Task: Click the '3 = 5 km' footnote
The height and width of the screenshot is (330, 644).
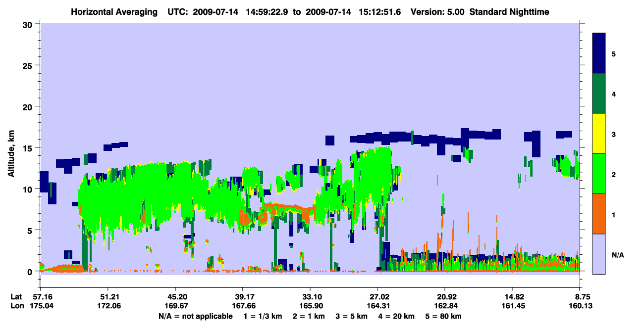Action: 352,316
